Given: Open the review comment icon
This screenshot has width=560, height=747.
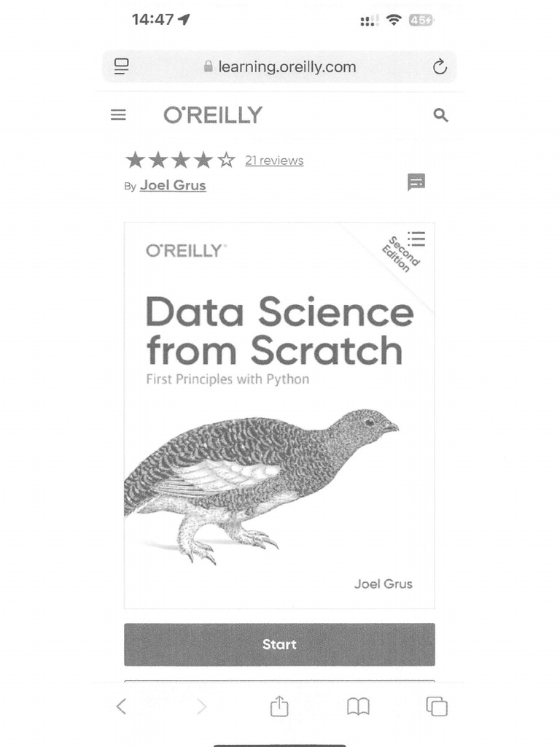Looking at the screenshot, I should tap(416, 182).
